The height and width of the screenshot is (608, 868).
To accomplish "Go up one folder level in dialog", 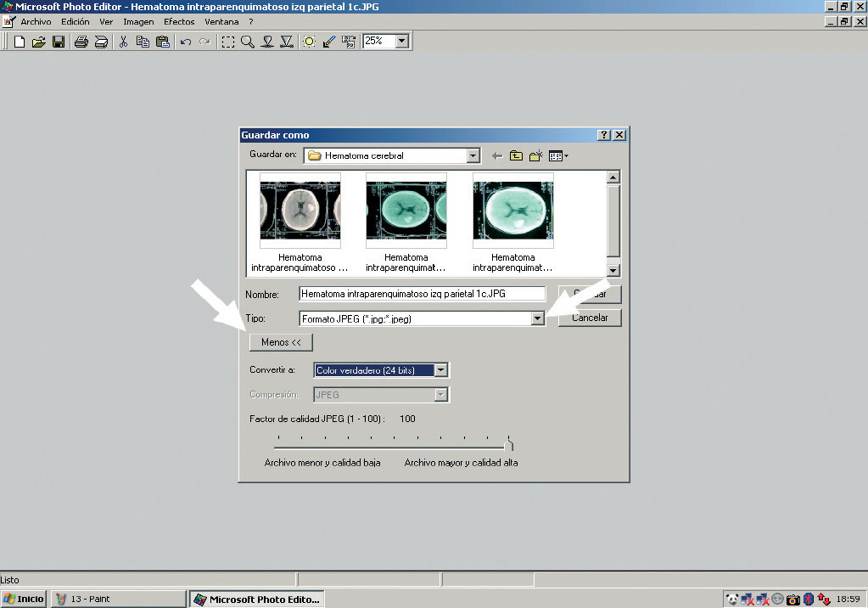I will [x=516, y=156].
